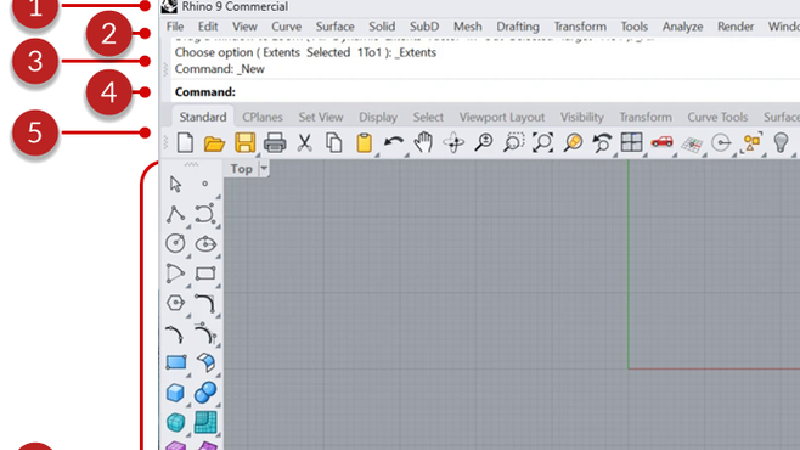This screenshot has width=800, height=450.
Task: Open the Transform menu in menu bar
Action: coord(580,27)
